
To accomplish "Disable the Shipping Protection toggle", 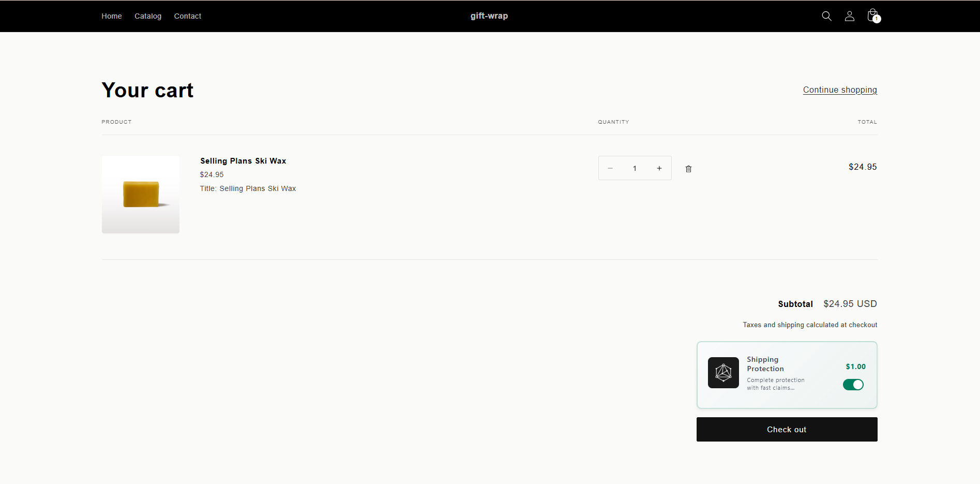I will (x=852, y=384).
